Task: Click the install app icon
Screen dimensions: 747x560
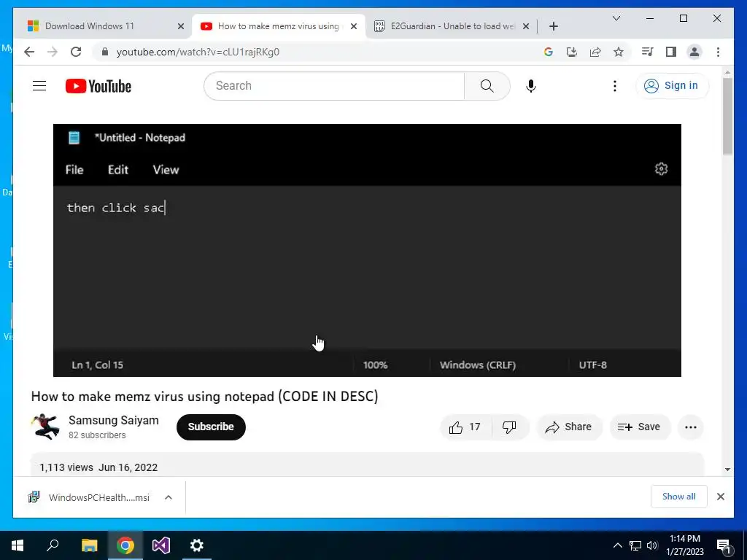Action: tap(572, 52)
